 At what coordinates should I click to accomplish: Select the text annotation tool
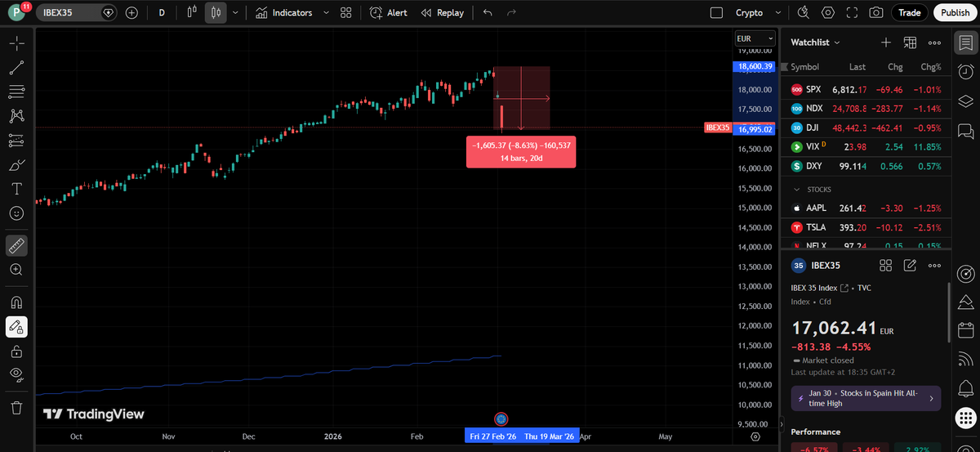point(16,189)
